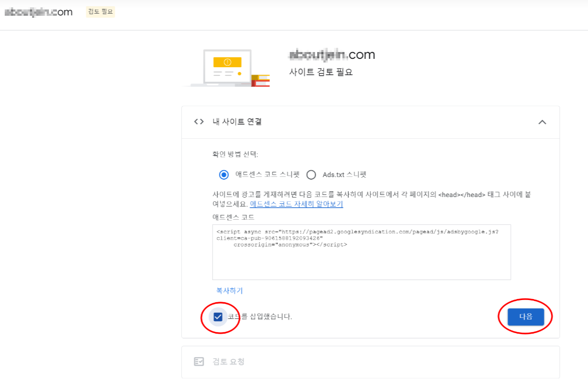Click the checklist icon next to 검토 요청
The height and width of the screenshot is (382, 588).
click(199, 362)
